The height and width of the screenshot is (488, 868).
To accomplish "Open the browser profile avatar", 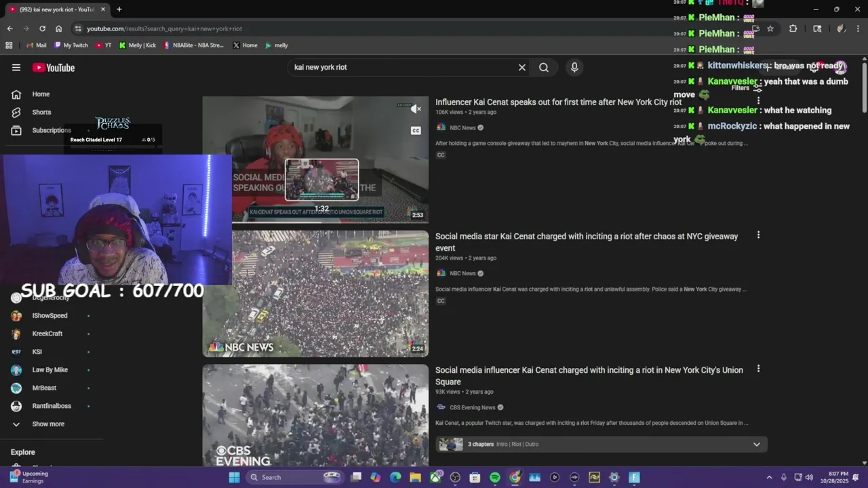I will click(x=841, y=28).
